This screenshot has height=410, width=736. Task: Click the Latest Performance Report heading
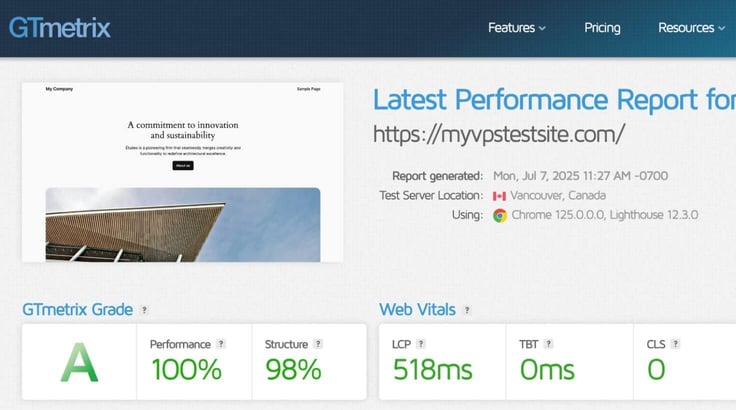[x=554, y=100]
